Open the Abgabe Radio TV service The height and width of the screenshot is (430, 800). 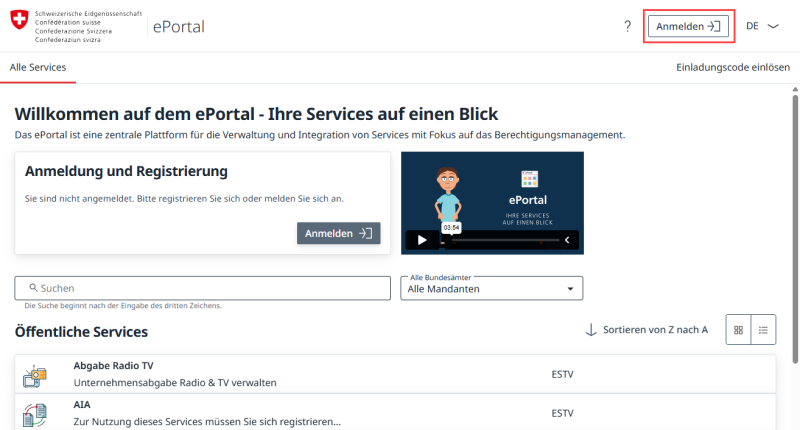[x=114, y=366]
